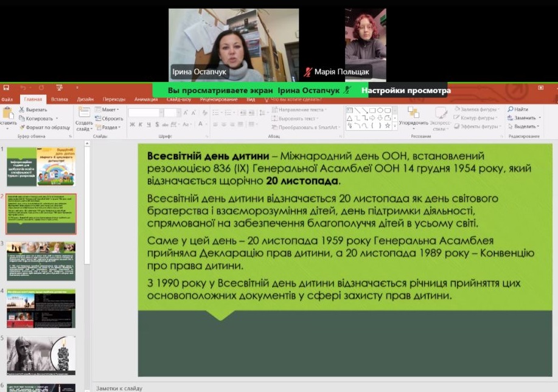Open the Дизайн (Design) ribbon tab
Viewport: 558px width, 392px height.
(85, 100)
